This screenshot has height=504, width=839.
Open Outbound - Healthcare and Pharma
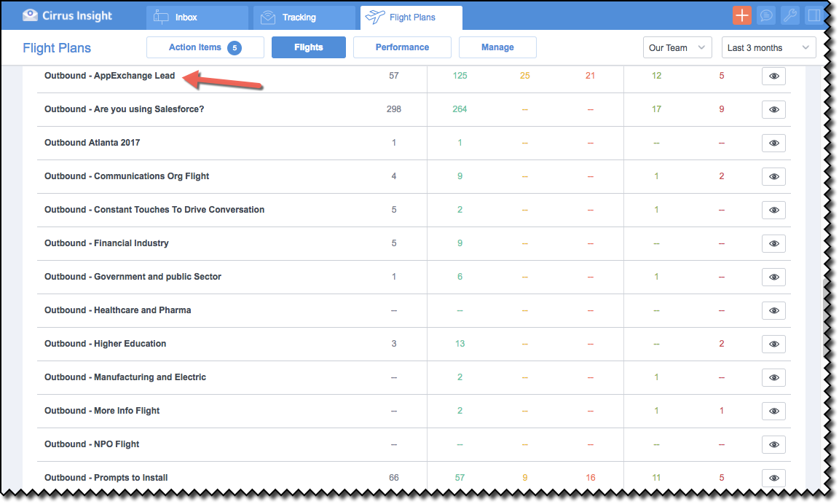[118, 310]
